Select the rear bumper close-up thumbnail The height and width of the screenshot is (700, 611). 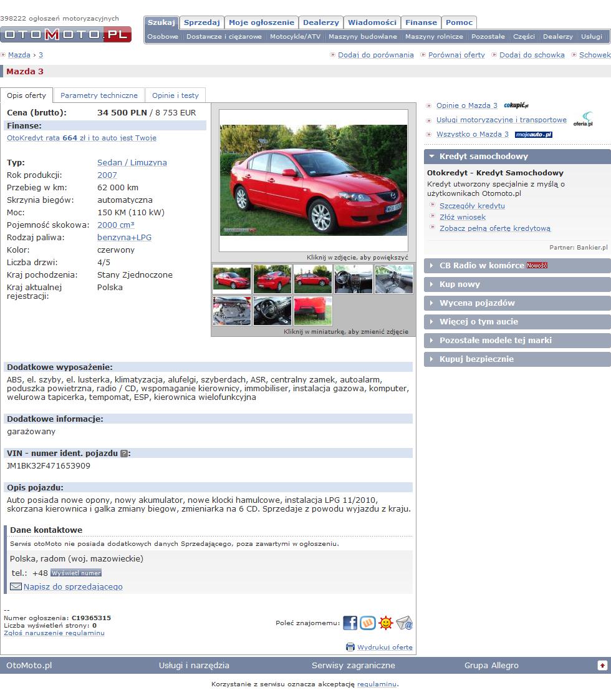coord(313,311)
